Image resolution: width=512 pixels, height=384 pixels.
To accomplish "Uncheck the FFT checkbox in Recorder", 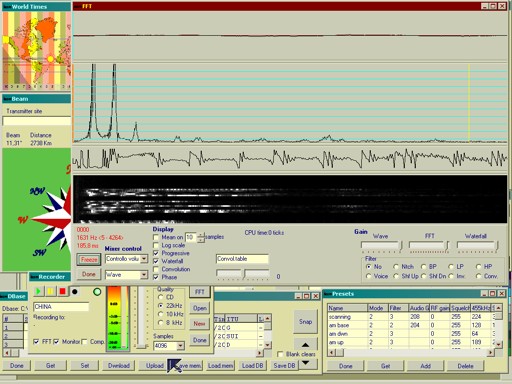I will [x=36, y=342].
